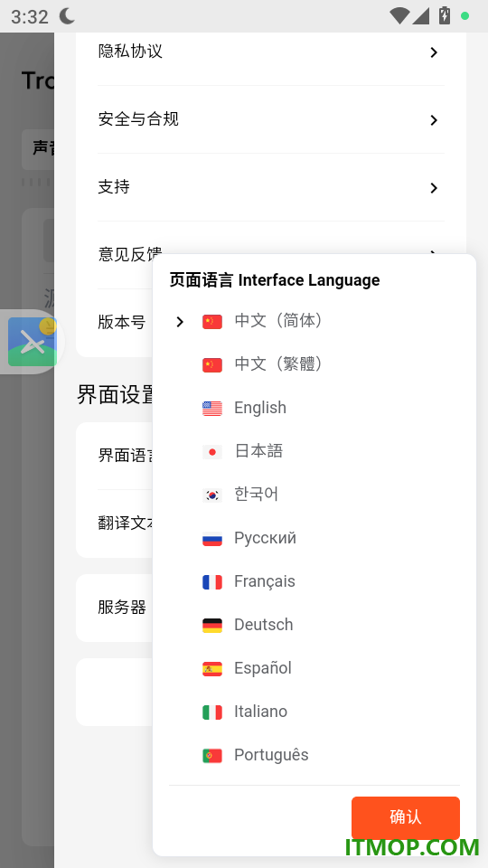Open the 安全与合规 chevron
The image size is (488, 868).
click(434, 120)
